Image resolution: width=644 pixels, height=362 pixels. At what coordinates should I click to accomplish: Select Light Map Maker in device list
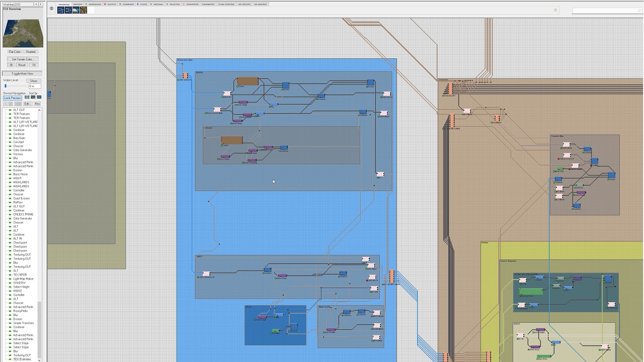pos(23,279)
